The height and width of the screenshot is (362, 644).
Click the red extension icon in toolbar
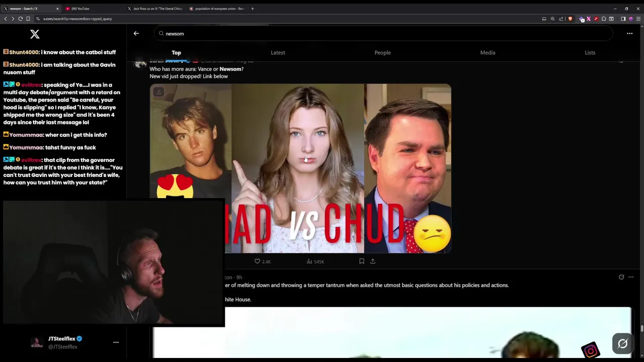click(596, 19)
